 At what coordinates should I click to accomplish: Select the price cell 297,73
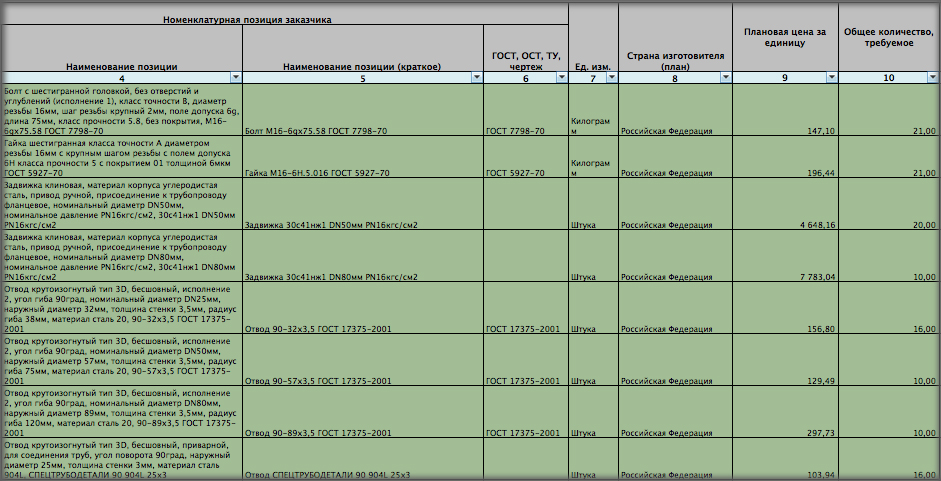(x=785, y=432)
